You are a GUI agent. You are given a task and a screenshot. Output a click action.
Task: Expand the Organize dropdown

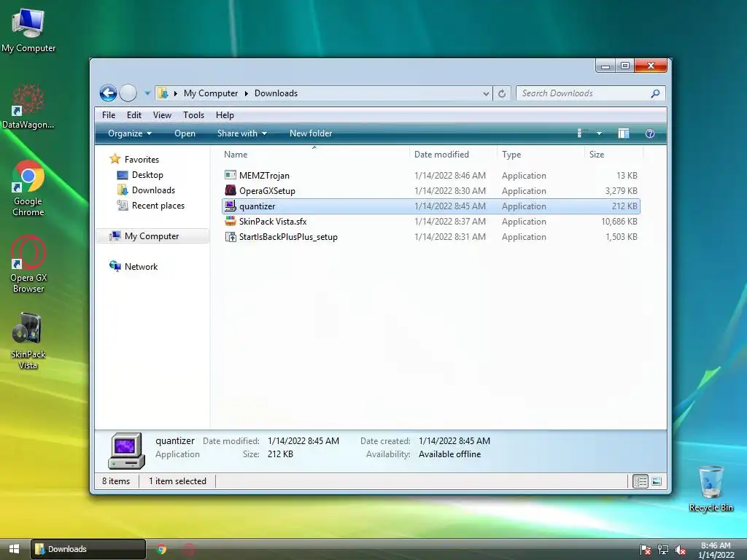coord(130,133)
